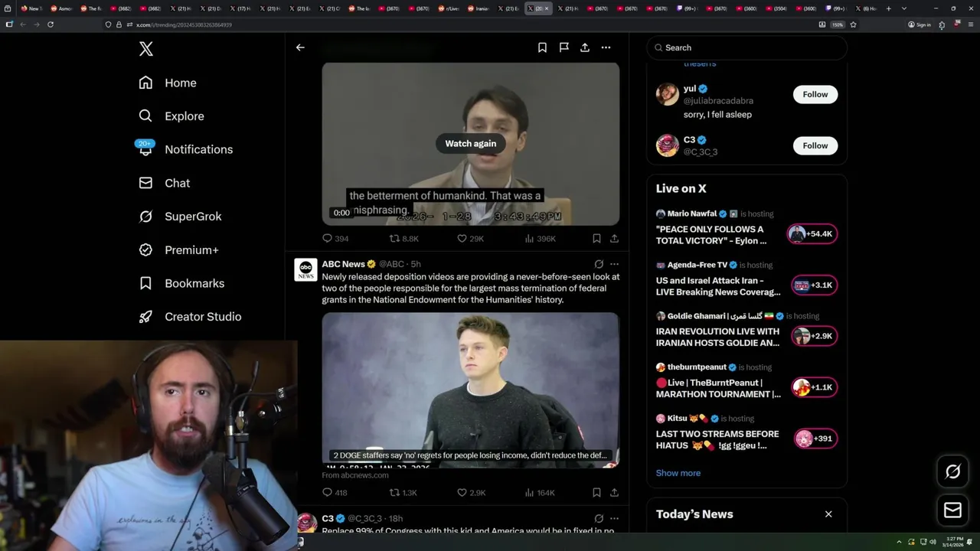Viewport: 980px width, 551px height.
Task: Join Mario Nawfal's live space with +54.4K
Action: pos(812,234)
